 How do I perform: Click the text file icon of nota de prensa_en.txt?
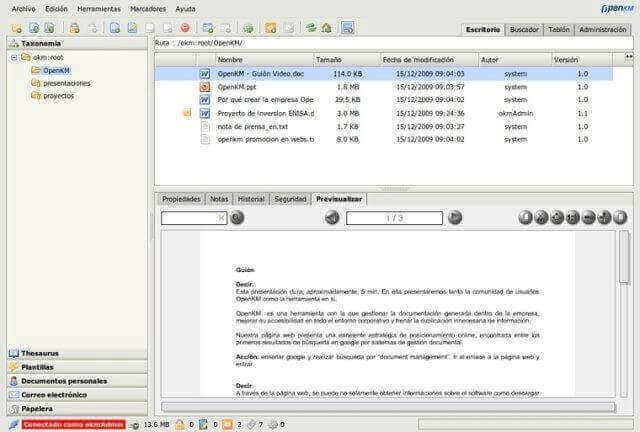pyautogui.click(x=205, y=127)
